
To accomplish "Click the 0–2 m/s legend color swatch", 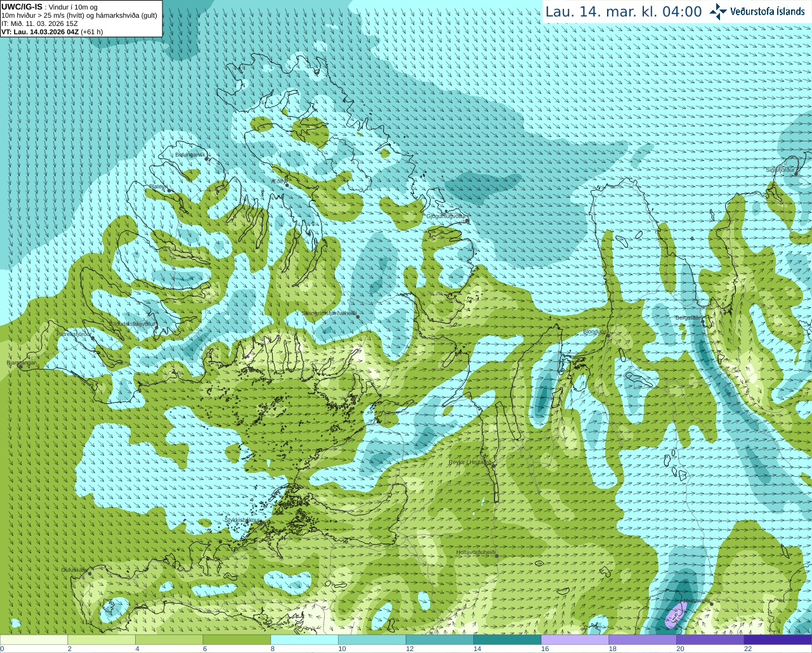I will coord(34,640).
